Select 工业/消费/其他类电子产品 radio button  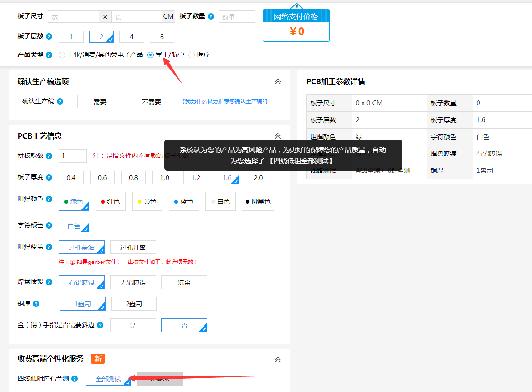pos(62,55)
